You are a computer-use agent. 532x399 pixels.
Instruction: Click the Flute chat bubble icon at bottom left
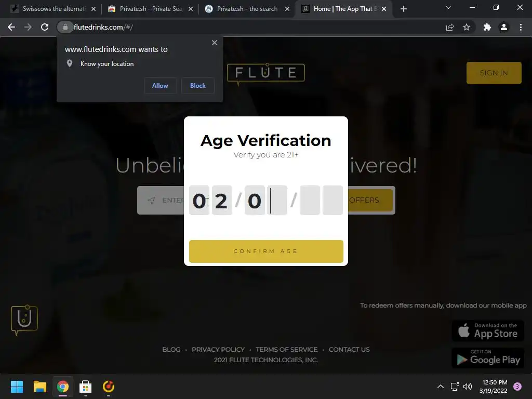(24, 320)
